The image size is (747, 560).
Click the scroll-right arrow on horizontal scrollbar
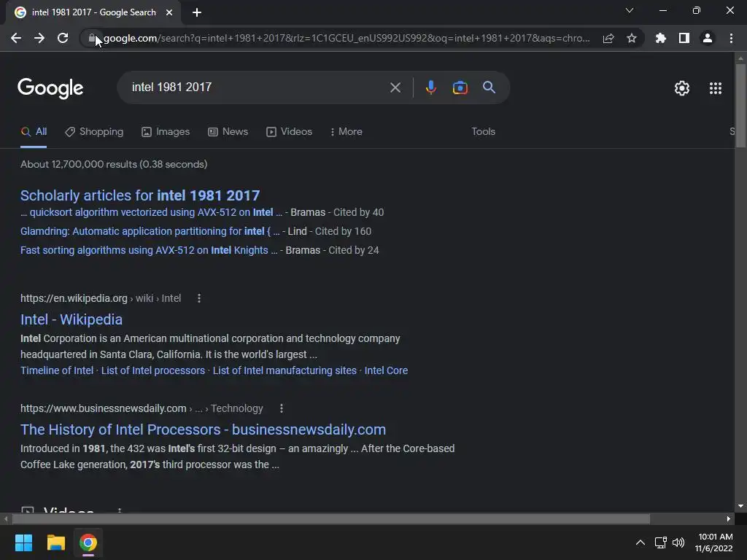coord(729,519)
